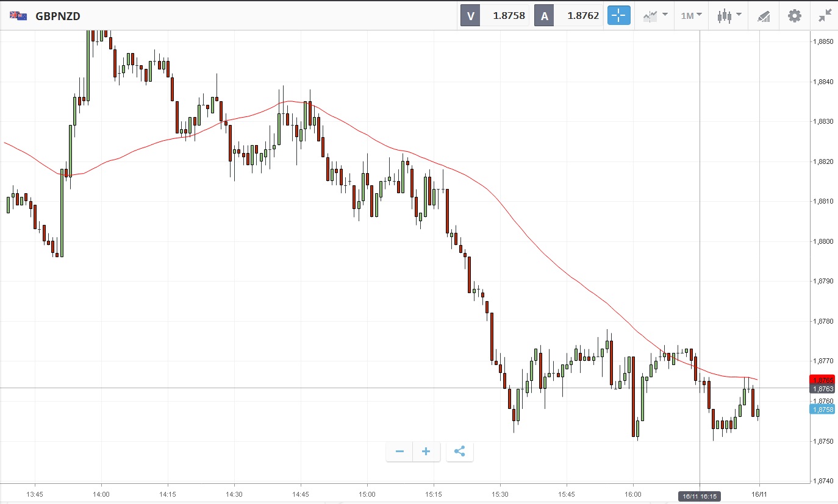
Task: Select the GBPNZD instrument name
Action: pos(58,16)
